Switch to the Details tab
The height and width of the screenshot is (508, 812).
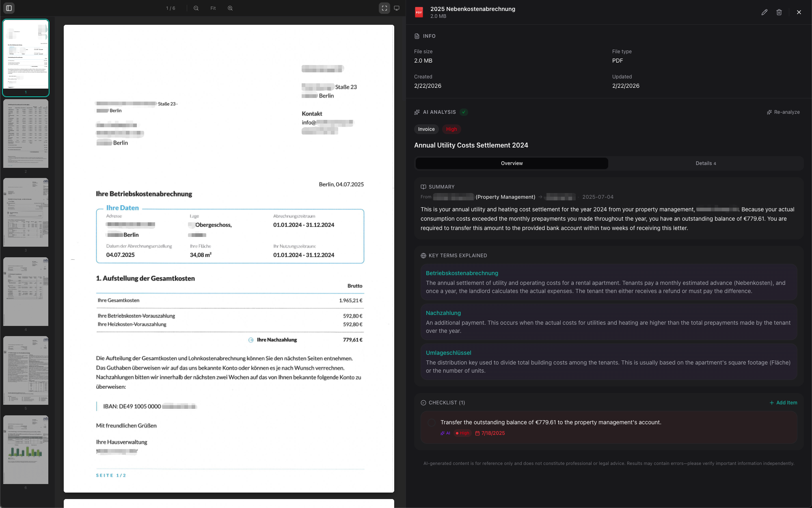(x=706, y=163)
